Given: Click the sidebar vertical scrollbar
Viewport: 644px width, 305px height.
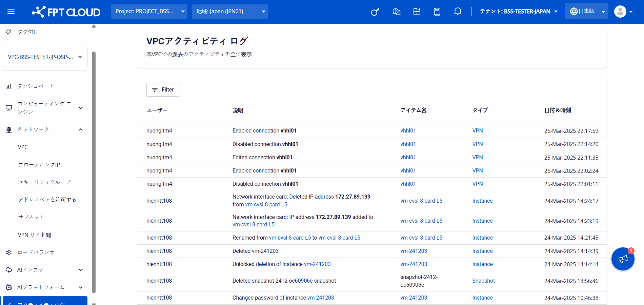Looking at the screenshot, I should (x=94, y=172).
